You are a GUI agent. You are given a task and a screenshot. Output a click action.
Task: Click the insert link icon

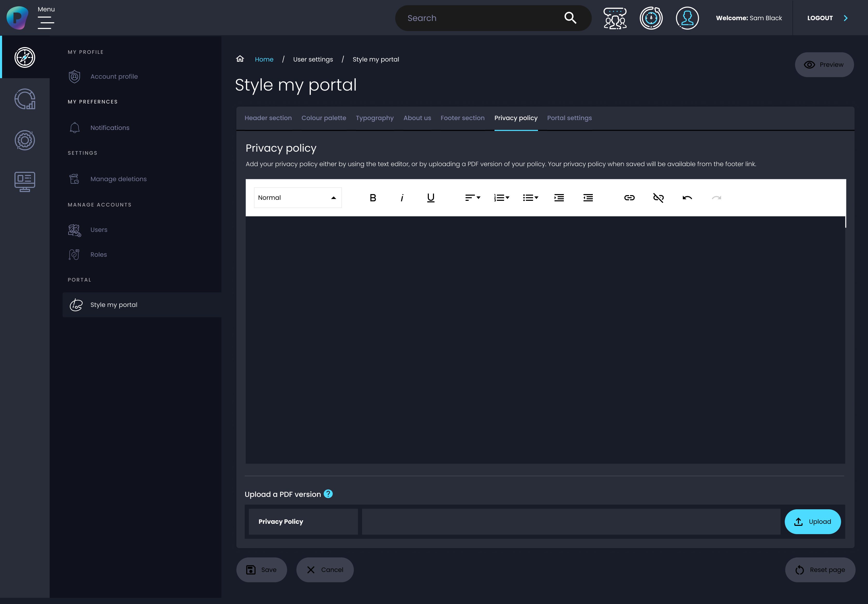coord(629,198)
